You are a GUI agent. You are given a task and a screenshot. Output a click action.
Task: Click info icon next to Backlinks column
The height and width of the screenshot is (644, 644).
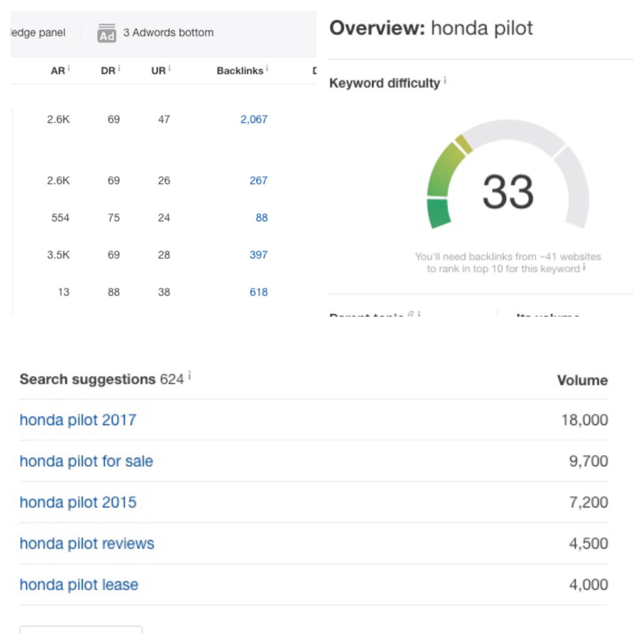[267, 68]
